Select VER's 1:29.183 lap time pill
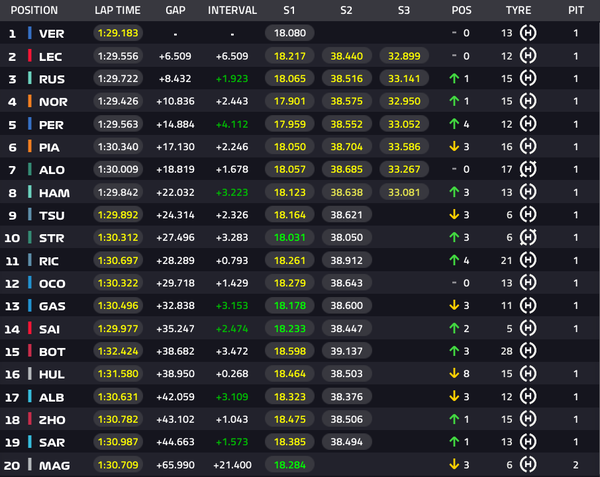This screenshot has width=600, height=477. click(x=118, y=33)
